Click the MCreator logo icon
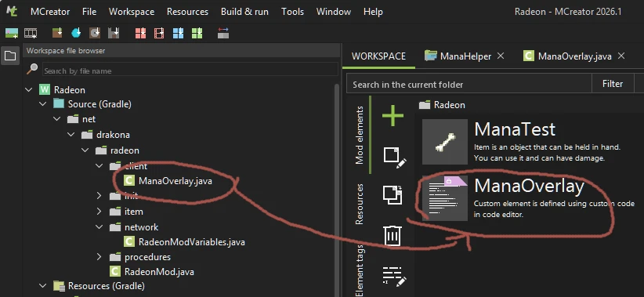Viewport: 644px width, 297px height. tap(12, 11)
